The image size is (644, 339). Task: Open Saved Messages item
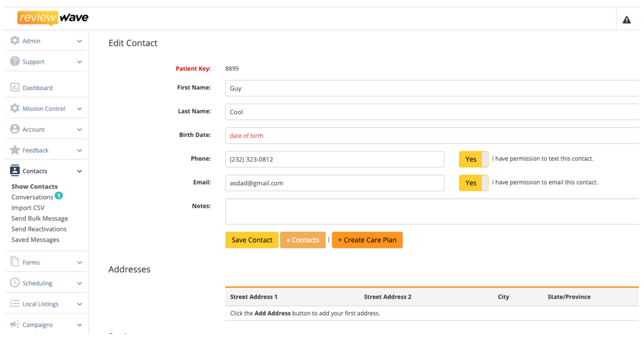pos(35,240)
